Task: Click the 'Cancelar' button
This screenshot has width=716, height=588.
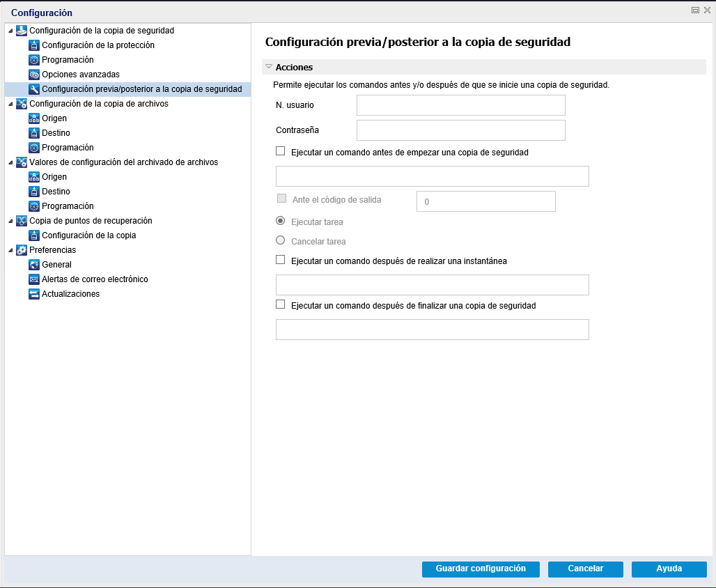Action: 585,569
